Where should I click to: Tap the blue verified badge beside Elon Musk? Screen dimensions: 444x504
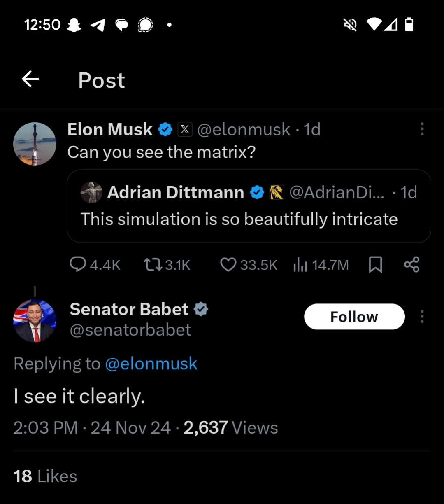tap(165, 129)
